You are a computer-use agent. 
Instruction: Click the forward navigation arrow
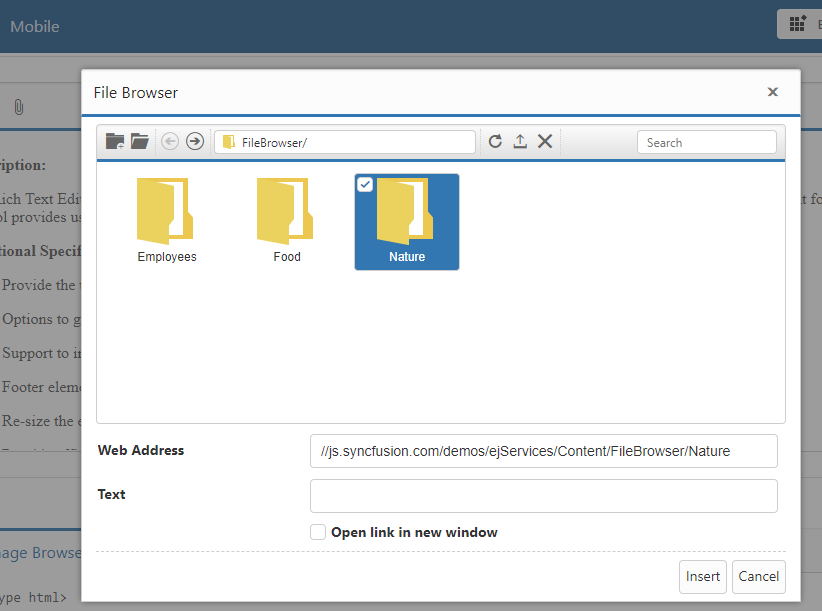coord(195,141)
